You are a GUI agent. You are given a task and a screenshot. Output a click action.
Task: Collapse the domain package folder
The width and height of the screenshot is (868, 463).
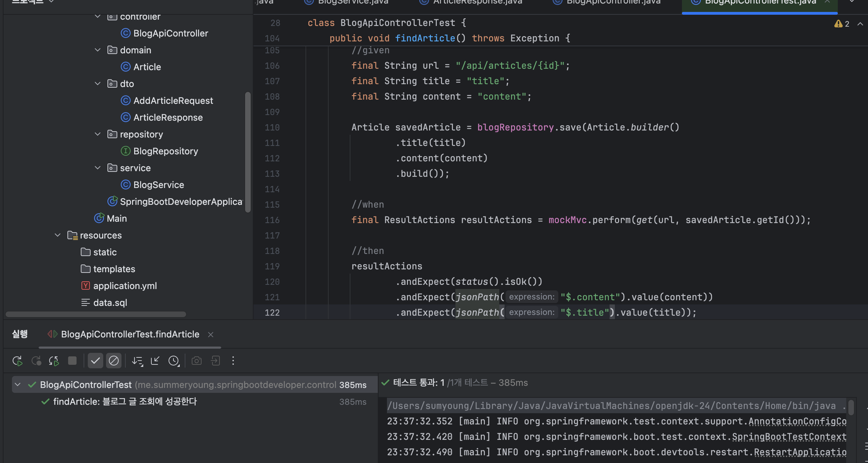[x=98, y=50]
